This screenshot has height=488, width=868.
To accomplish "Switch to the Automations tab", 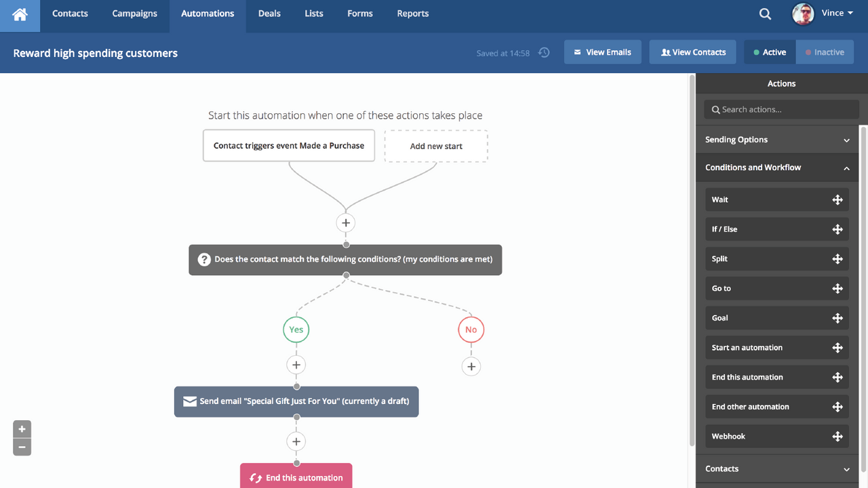I will pos(207,13).
